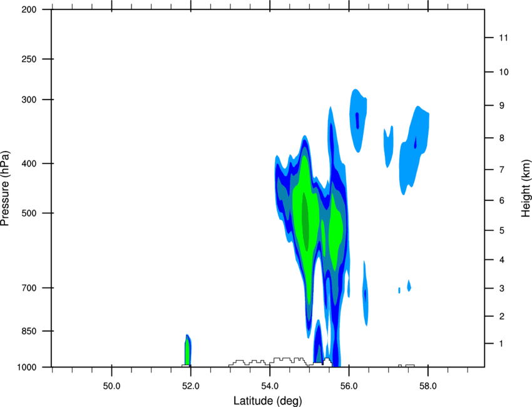Click the 52.0 latitude tick label
The width and height of the screenshot is (532, 407).
pos(191,386)
